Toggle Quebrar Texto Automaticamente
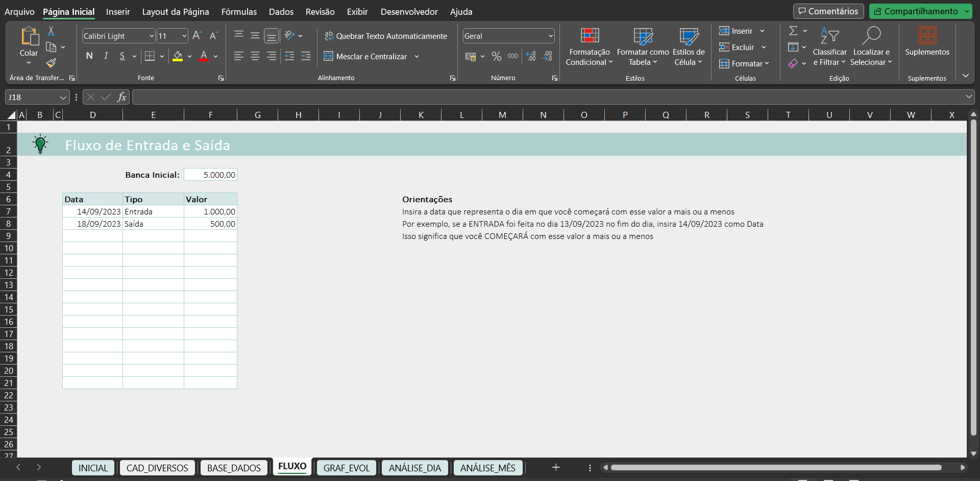This screenshot has width=980, height=481. 385,36
